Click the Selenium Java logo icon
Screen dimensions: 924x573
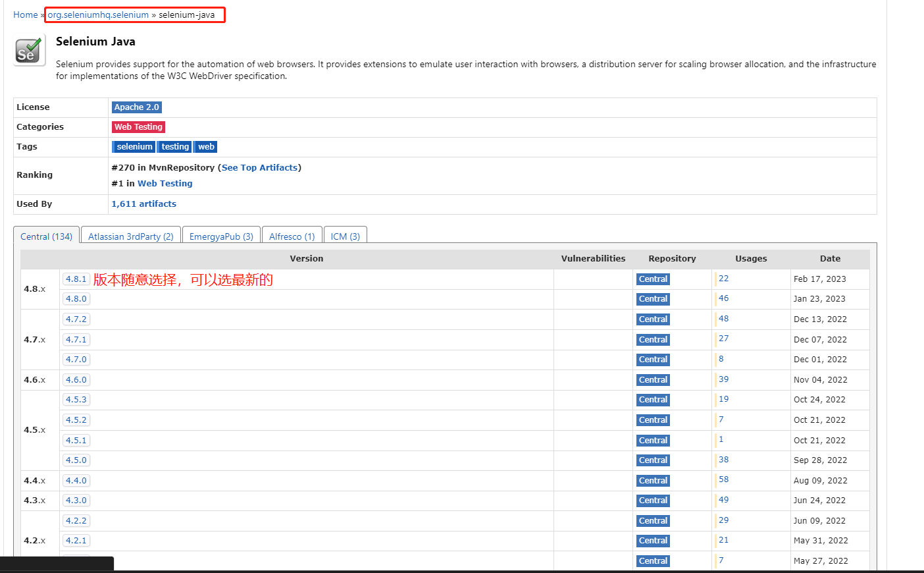point(28,49)
